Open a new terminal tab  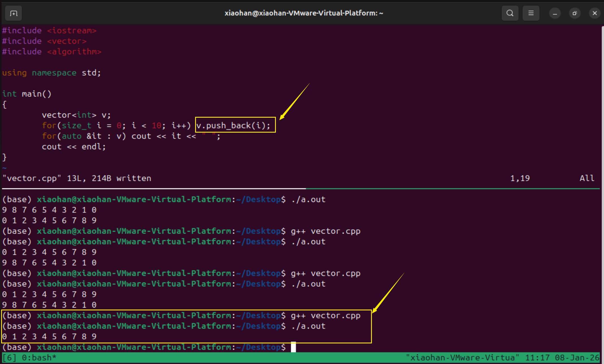coord(14,13)
